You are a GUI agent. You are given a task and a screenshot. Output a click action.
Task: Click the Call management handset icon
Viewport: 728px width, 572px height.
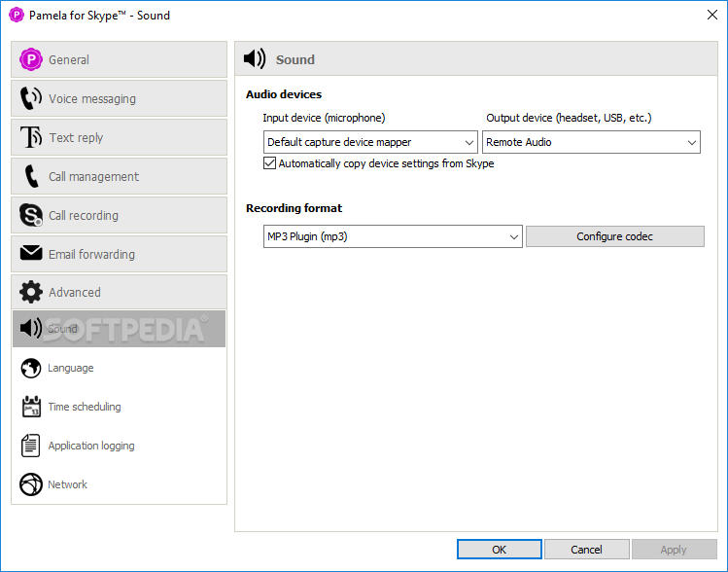pyautogui.click(x=31, y=177)
